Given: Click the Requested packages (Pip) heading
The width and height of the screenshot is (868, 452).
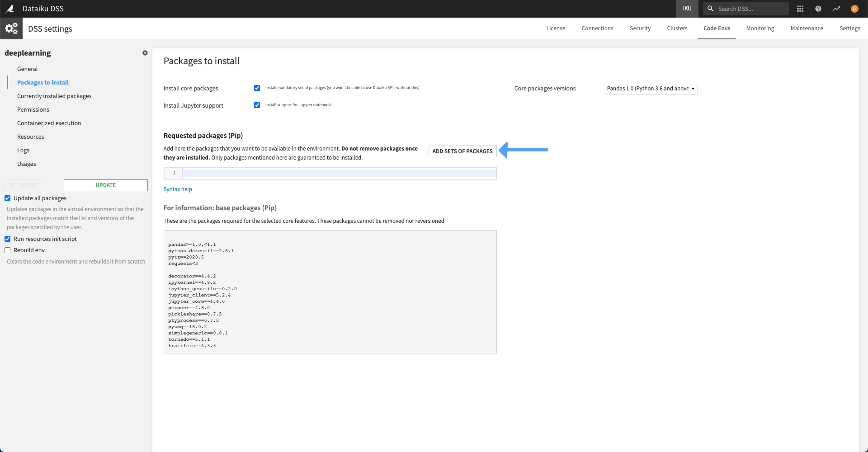Looking at the screenshot, I should (203, 136).
